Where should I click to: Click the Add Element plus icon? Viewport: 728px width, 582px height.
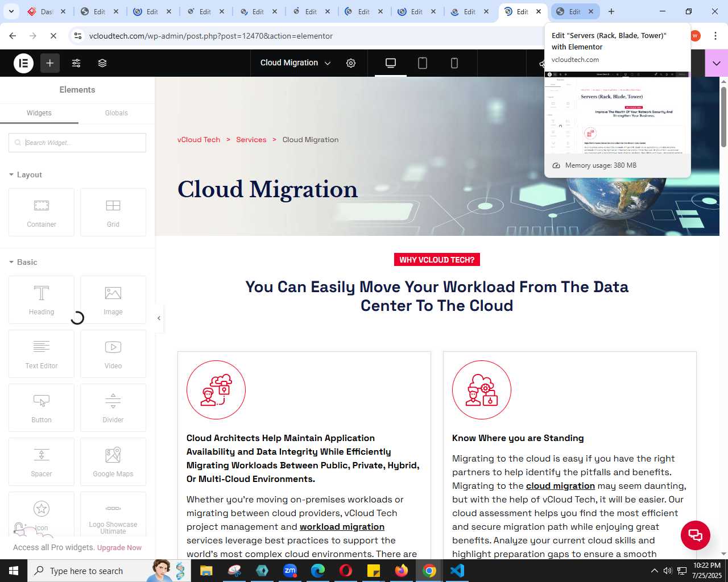coord(50,63)
